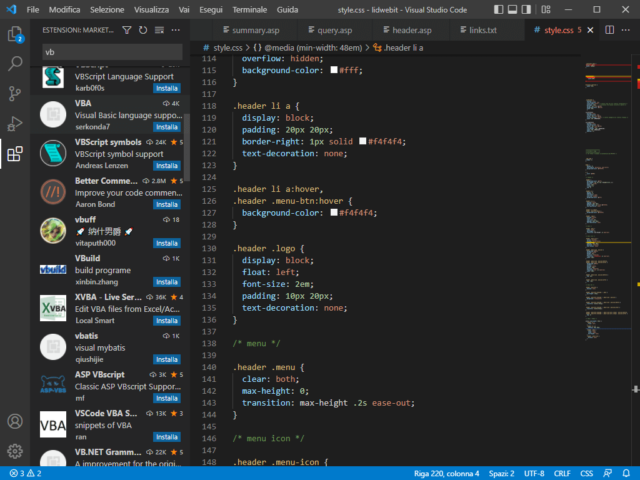Viewport: 640px width, 480px height.
Task: Open errors and warnings count in status bar
Action: click(x=25, y=473)
